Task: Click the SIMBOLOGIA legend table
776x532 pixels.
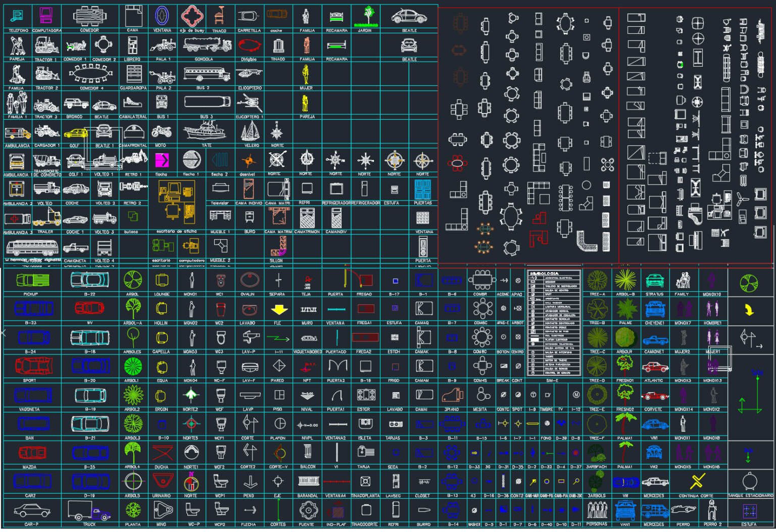Action: (553, 323)
